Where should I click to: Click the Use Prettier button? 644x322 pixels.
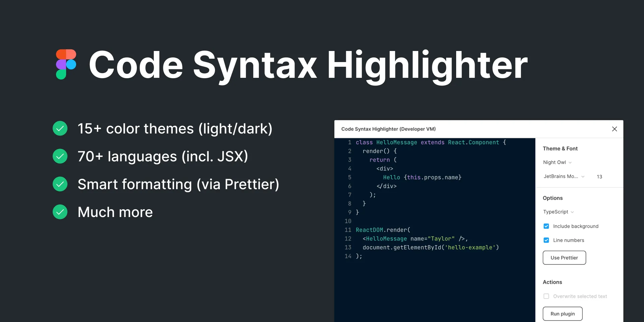564,258
